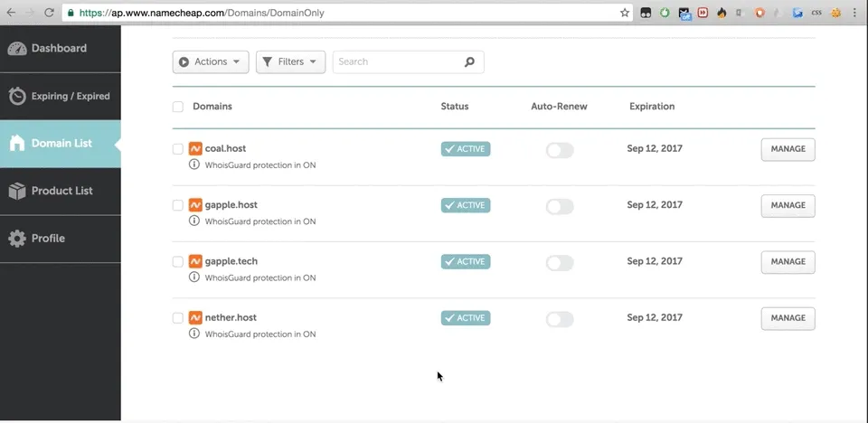Screen dimensions: 868x423
Task: Click ACTIVE status badge for gapple.tech
Action: tap(466, 262)
